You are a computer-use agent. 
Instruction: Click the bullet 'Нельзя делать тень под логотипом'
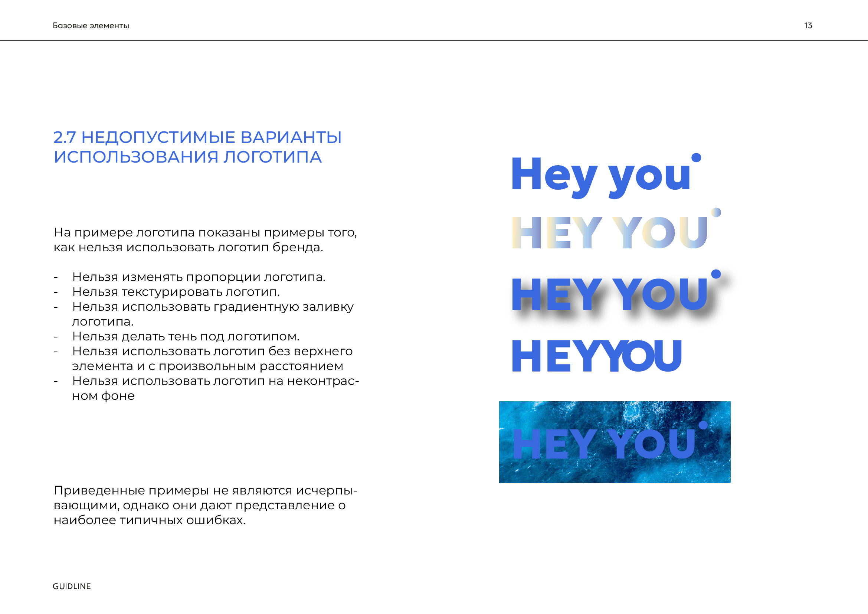(x=186, y=336)
